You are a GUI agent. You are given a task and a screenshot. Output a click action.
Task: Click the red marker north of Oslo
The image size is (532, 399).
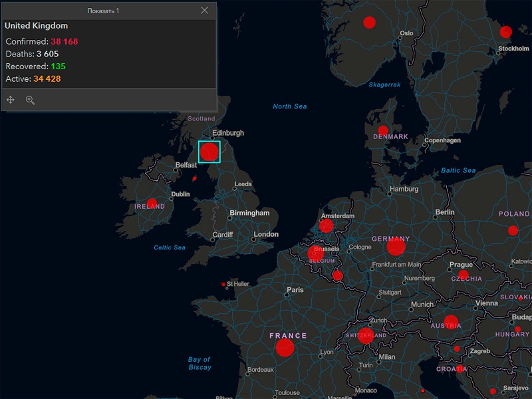coord(370,23)
